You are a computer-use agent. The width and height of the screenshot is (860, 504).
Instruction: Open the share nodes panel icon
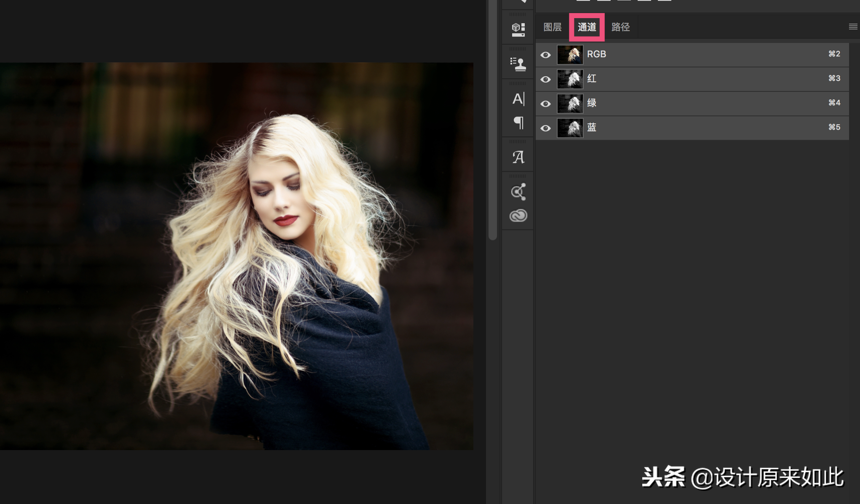point(518,192)
